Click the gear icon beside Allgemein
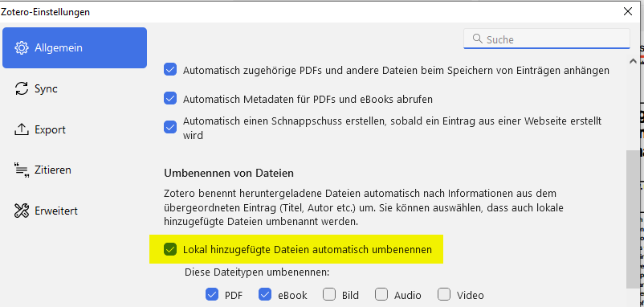The image size is (644, 307). click(x=22, y=47)
